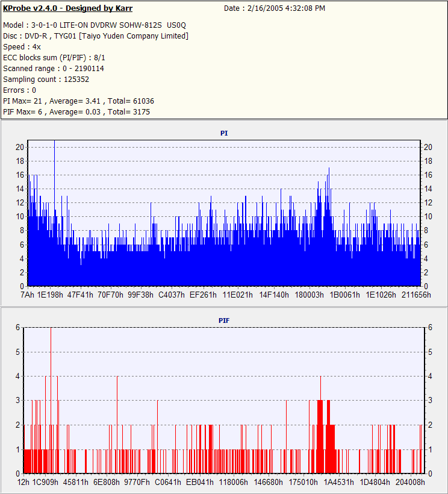The width and height of the screenshot is (448, 494).
Task: Click the 70F70h label on PI x-axis
Action: (x=110, y=295)
